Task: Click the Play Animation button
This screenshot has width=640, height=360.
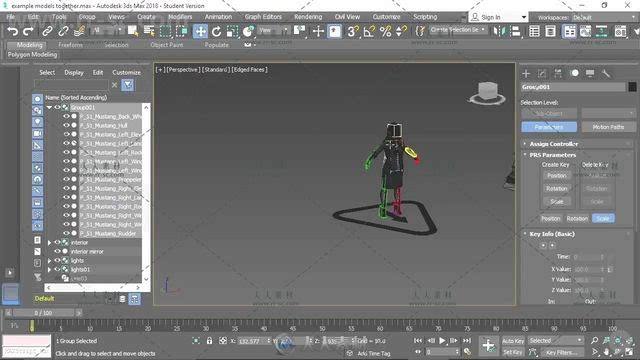Action: tap(442, 340)
